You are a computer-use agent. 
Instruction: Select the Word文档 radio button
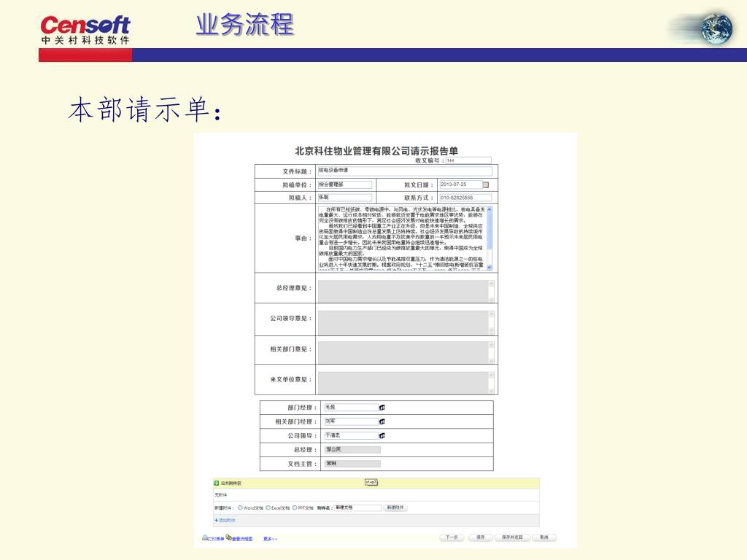tap(240, 507)
